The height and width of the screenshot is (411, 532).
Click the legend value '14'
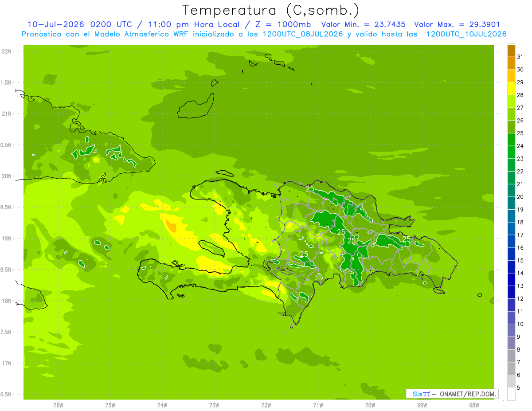pyautogui.click(x=520, y=273)
